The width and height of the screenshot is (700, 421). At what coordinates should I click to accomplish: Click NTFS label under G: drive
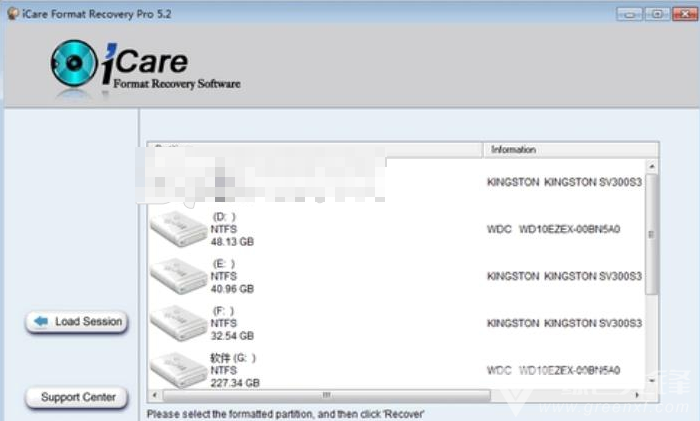tap(224, 370)
